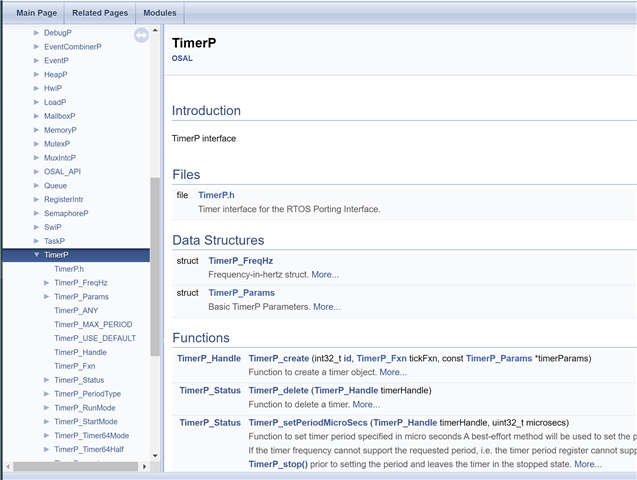Click nav tree scroll down arrow
This screenshot has height=480, width=637.
click(x=155, y=456)
